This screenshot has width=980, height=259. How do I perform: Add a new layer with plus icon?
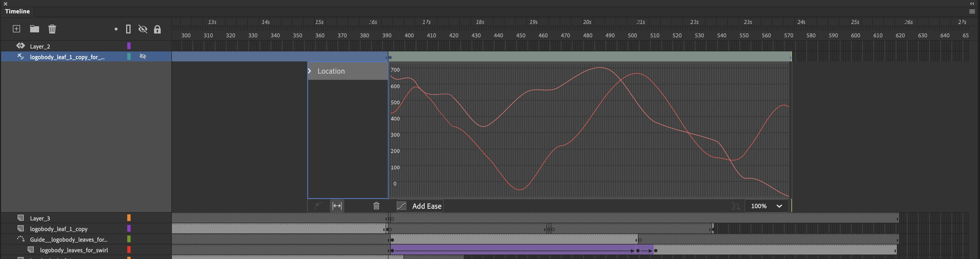[x=16, y=29]
